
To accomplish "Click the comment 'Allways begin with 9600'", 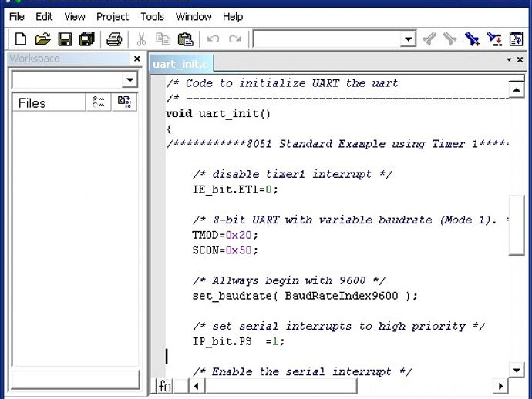I will pyautogui.click(x=289, y=280).
